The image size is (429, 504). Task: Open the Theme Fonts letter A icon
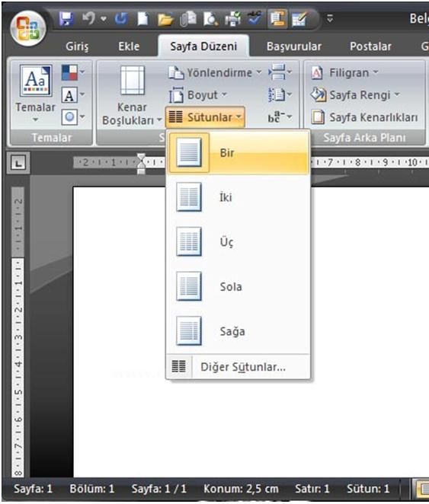tap(73, 95)
